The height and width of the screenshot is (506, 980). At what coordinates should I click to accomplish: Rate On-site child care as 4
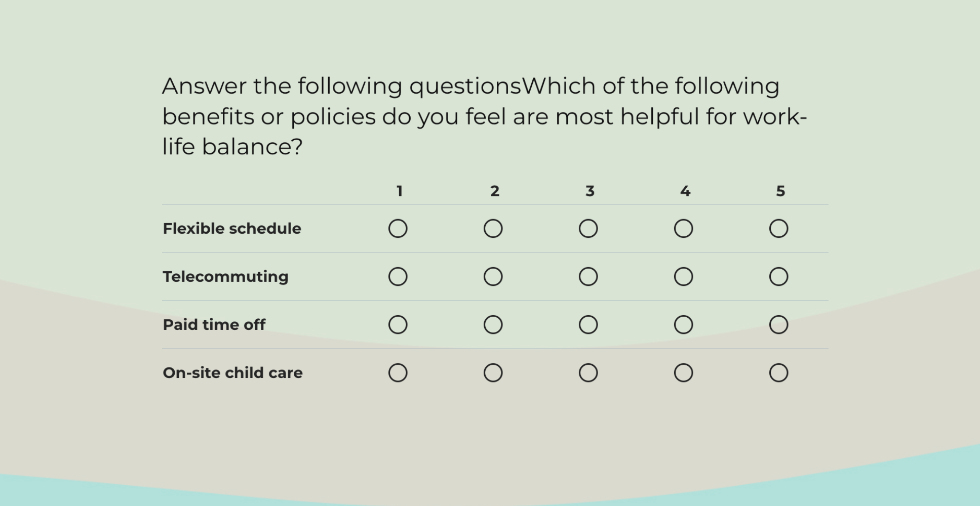point(684,373)
